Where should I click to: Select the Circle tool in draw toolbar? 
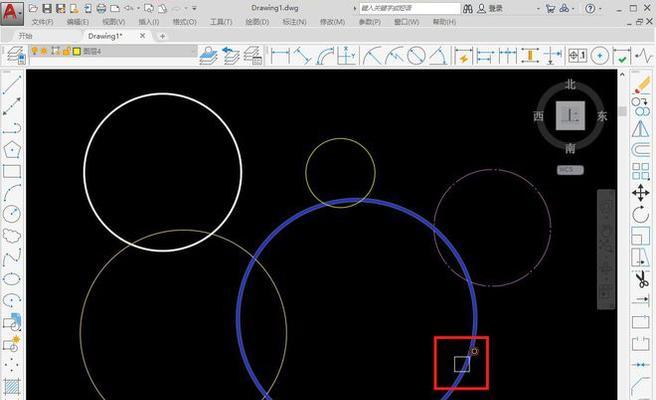[x=12, y=214]
